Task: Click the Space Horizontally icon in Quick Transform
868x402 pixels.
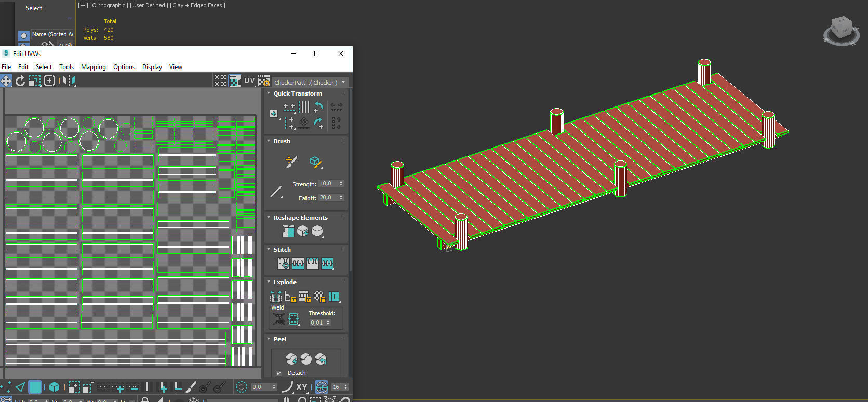Action: click(337, 107)
